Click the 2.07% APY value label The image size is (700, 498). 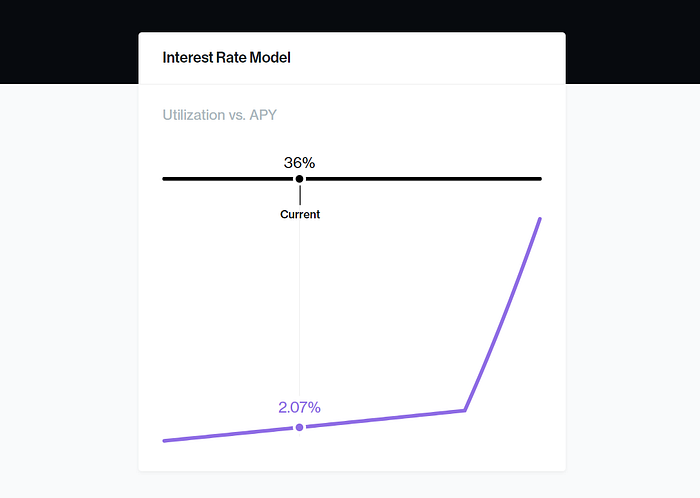point(299,407)
